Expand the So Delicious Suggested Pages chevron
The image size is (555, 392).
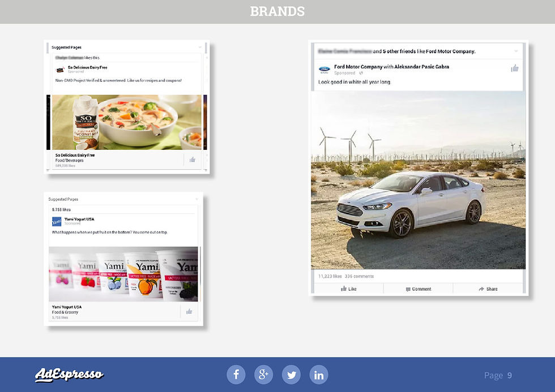point(200,47)
